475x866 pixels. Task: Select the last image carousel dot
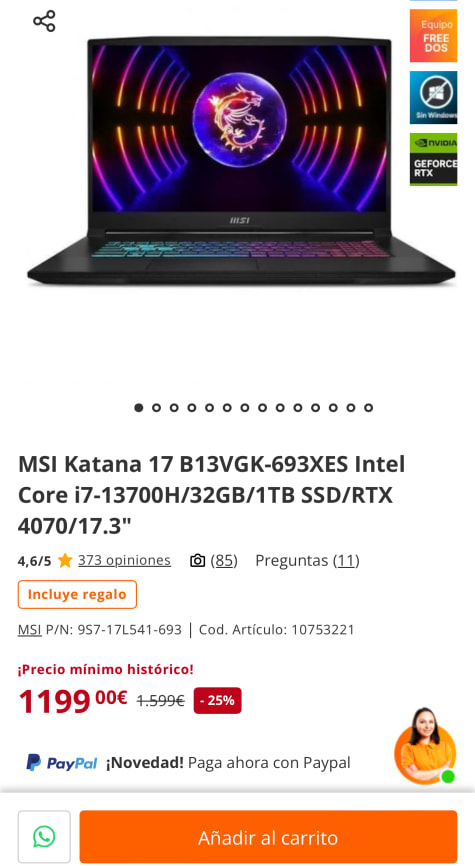coord(368,408)
